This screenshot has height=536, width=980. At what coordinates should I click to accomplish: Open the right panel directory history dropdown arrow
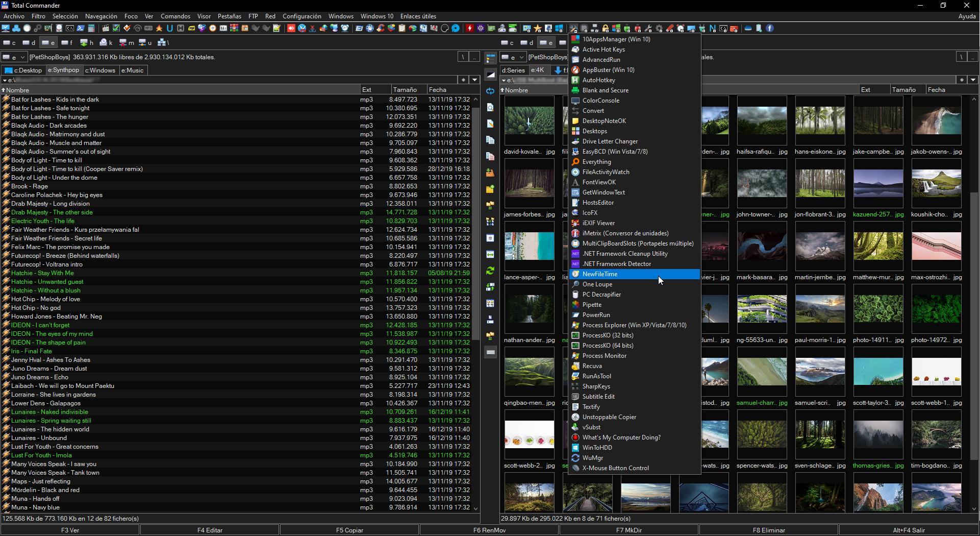pyautogui.click(x=973, y=80)
